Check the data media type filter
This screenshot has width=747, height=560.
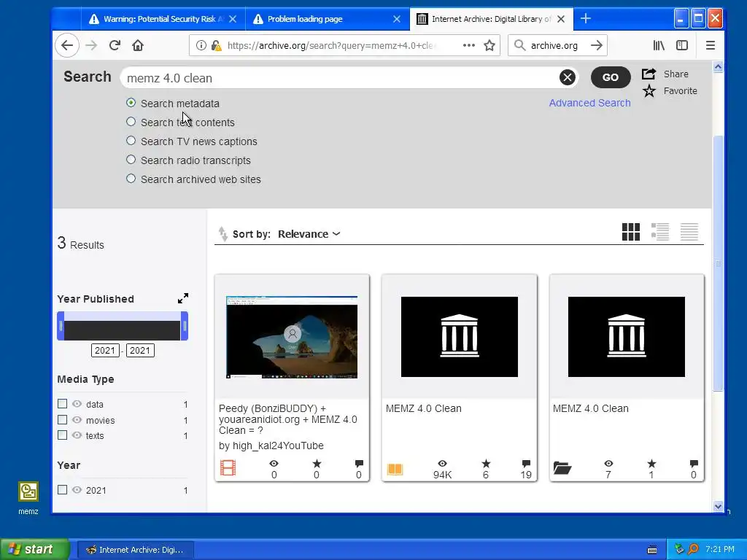point(63,404)
